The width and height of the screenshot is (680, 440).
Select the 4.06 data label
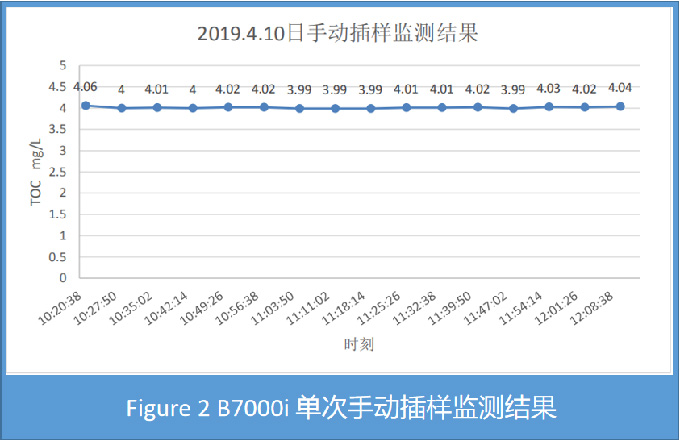[x=85, y=87]
